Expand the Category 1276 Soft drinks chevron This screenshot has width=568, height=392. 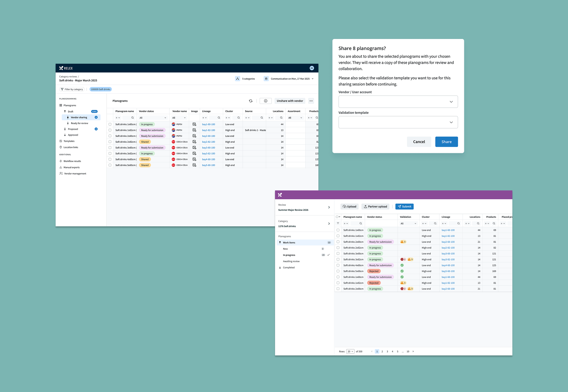[x=329, y=224]
